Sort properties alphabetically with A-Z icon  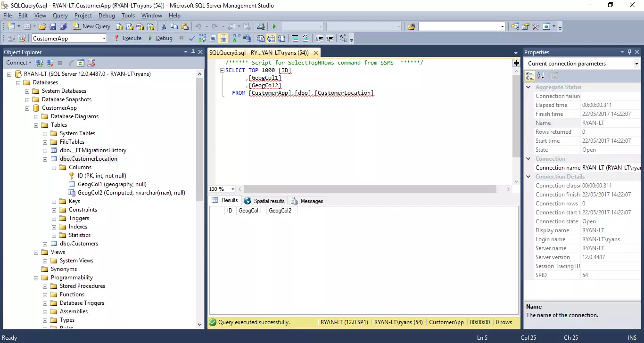[541, 76]
